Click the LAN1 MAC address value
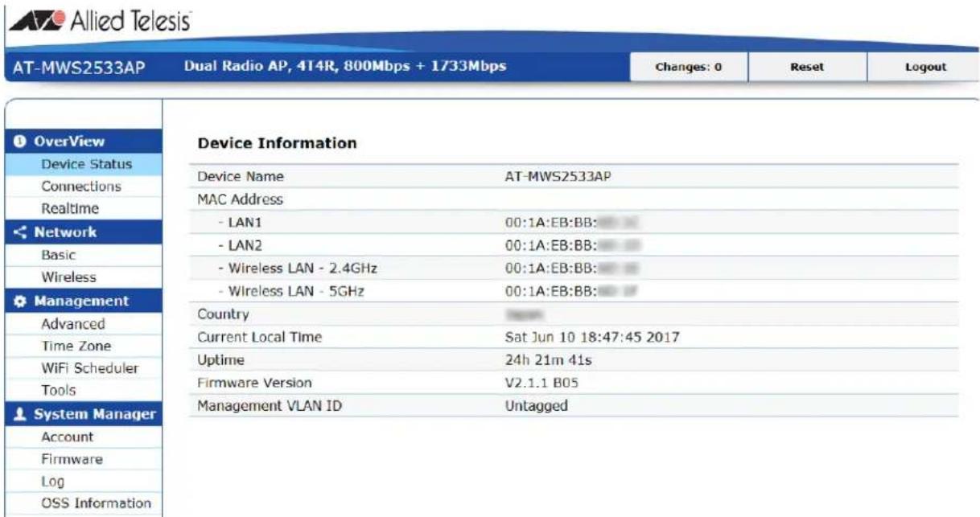 tap(572, 222)
